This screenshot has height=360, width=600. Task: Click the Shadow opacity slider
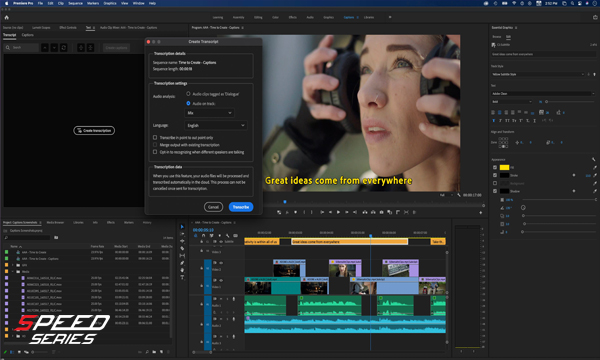click(x=559, y=200)
